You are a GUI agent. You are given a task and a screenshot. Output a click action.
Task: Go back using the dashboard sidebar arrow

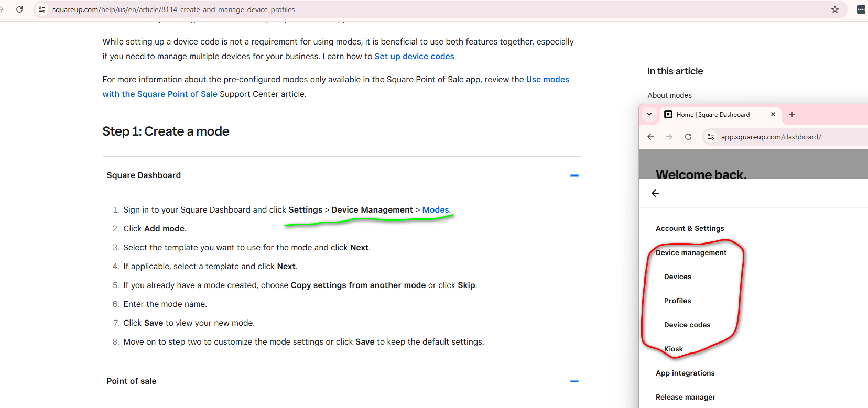pyautogui.click(x=655, y=193)
